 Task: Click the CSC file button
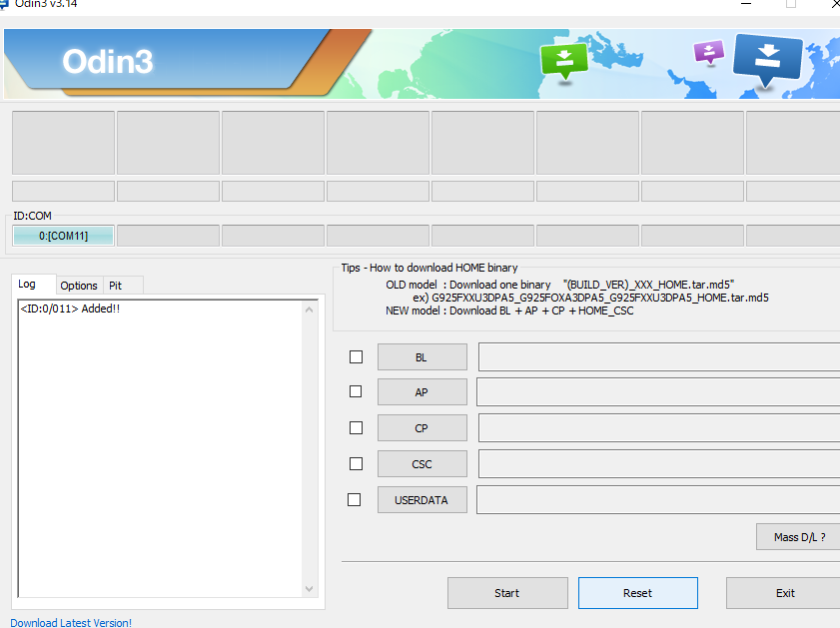(x=422, y=463)
